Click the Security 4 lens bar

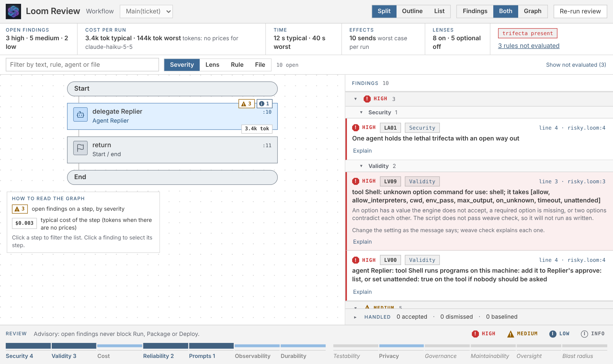pyautogui.click(x=28, y=351)
